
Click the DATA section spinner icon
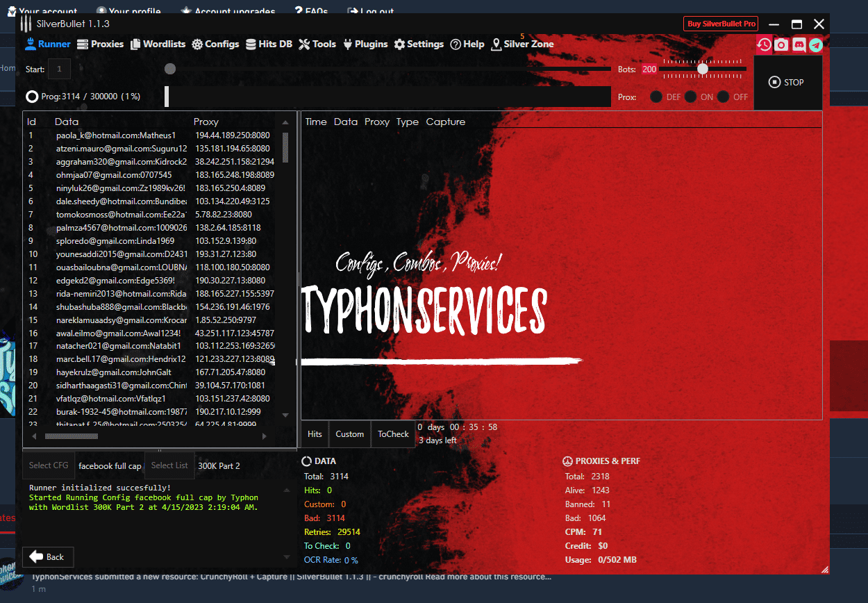coord(308,461)
